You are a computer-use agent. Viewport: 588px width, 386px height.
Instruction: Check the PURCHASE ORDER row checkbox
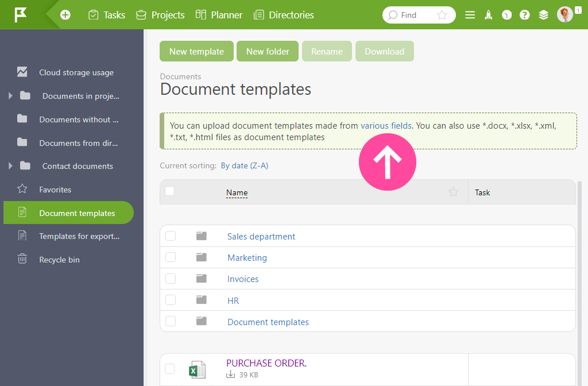click(x=170, y=369)
